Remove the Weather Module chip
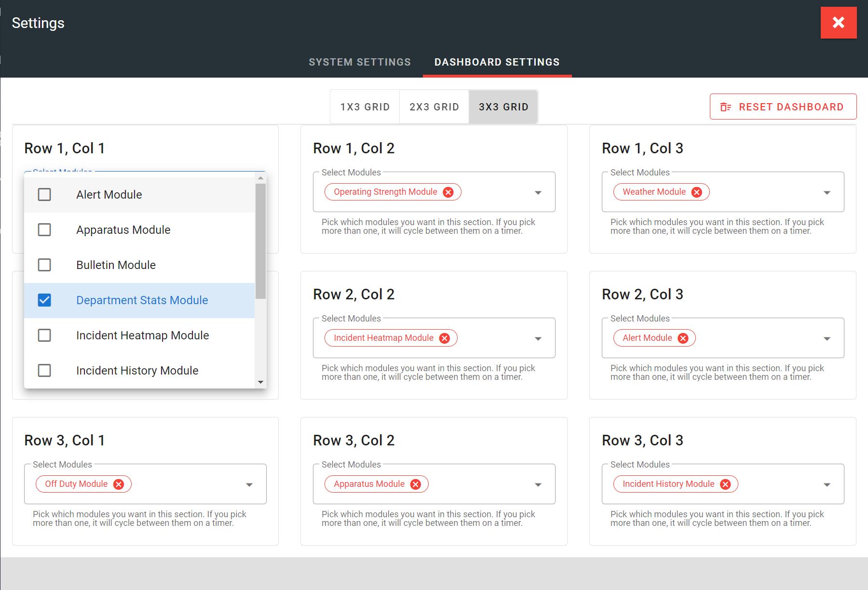This screenshot has width=868, height=590. click(x=696, y=192)
